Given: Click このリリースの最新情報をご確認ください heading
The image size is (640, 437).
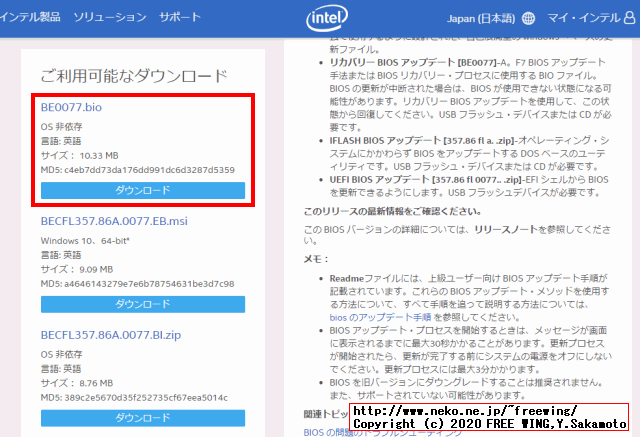Looking at the screenshot, I should [x=393, y=212].
